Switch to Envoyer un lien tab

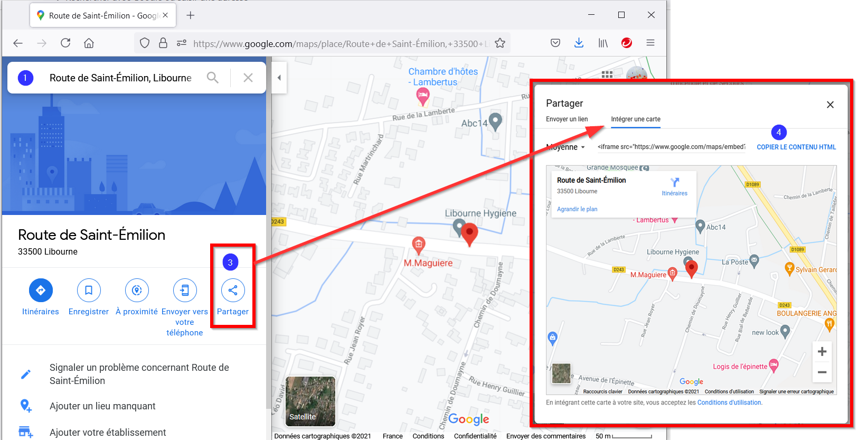(567, 119)
